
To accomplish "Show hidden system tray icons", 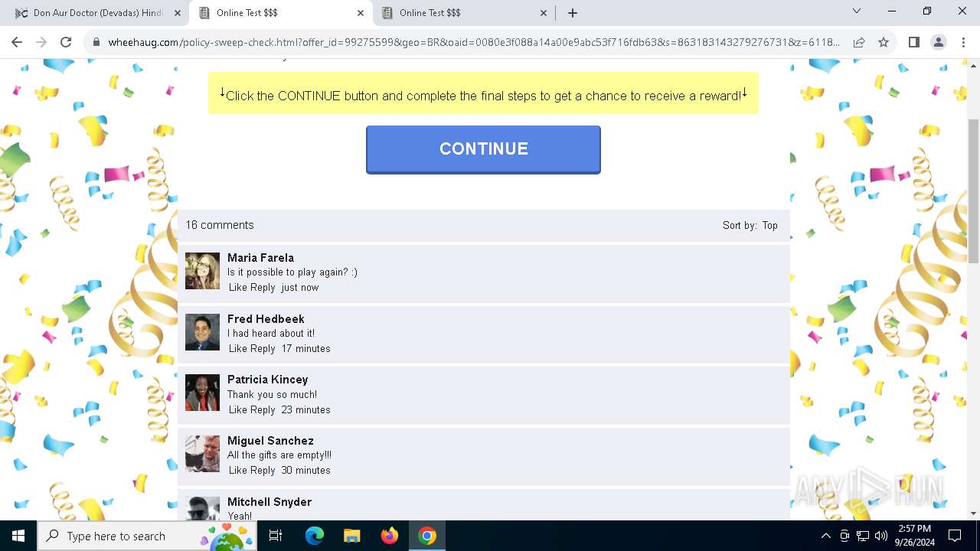I will click(x=825, y=536).
